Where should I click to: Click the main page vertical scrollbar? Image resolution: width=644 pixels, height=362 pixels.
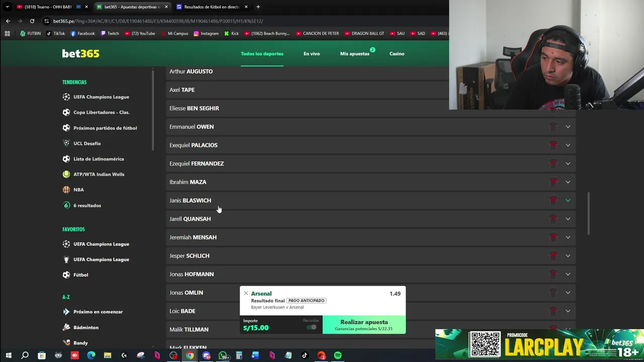point(589,214)
